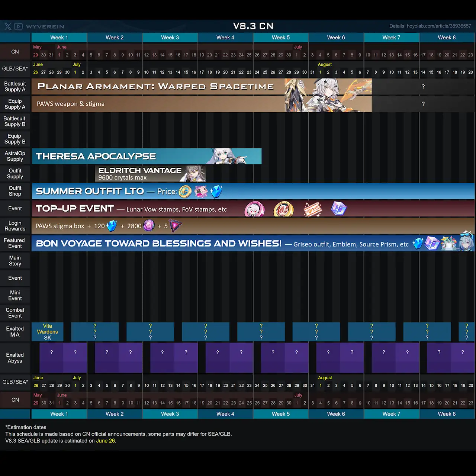Select the PAWS weapon & stigma banner
476x476 pixels.
(202, 104)
